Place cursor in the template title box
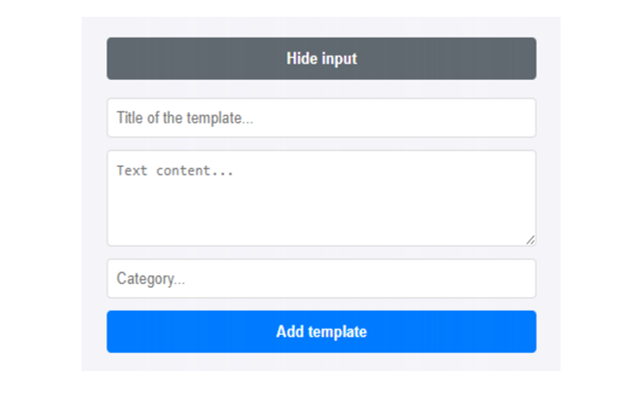The width and height of the screenshot is (640, 400). click(321, 118)
